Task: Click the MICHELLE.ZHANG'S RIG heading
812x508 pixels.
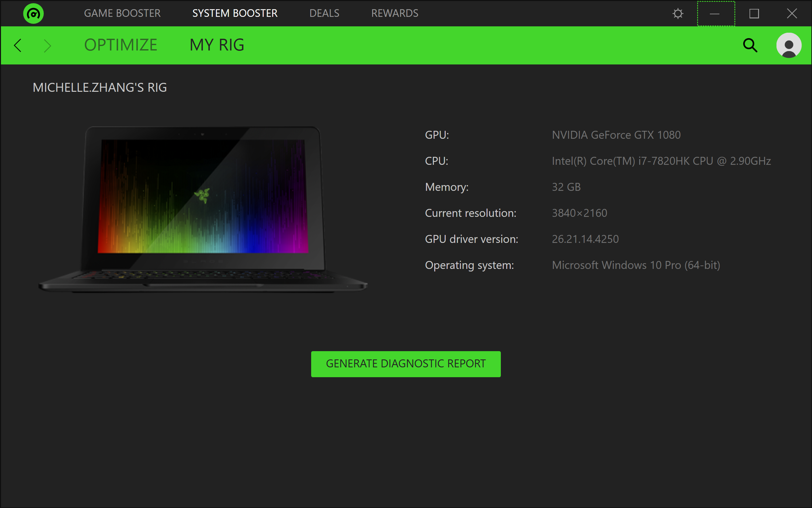Action: 100,88
